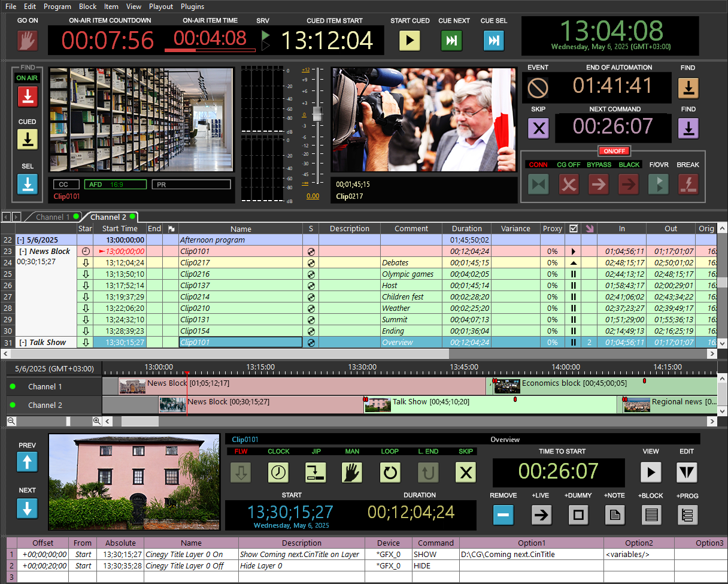
Task: Toggle the MAN hand mode button
Action: pos(352,473)
